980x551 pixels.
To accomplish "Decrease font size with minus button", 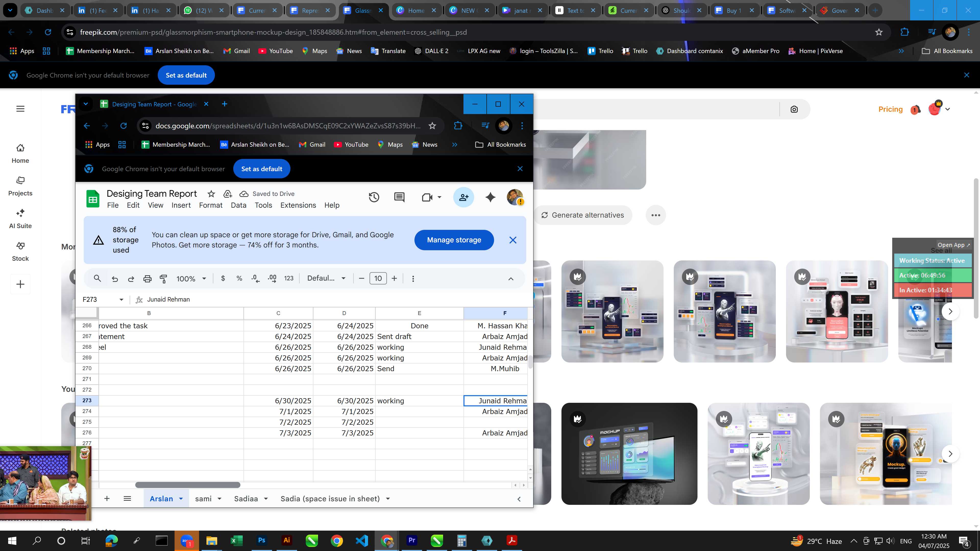I will [x=361, y=279].
